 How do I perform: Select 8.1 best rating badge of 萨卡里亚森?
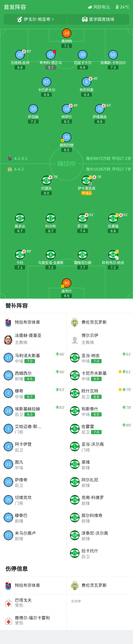coord(87,193)
